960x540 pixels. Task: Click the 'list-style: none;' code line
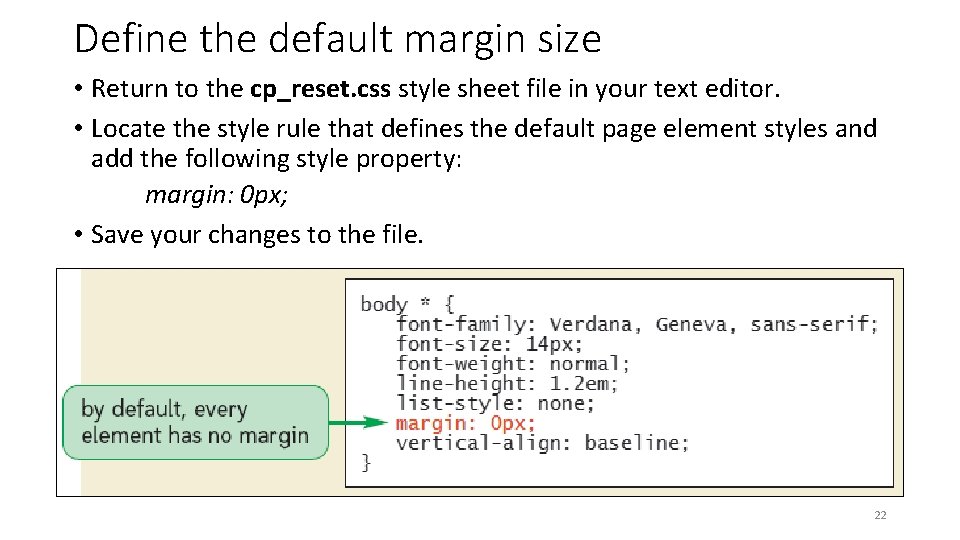click(x=495, y=403)
